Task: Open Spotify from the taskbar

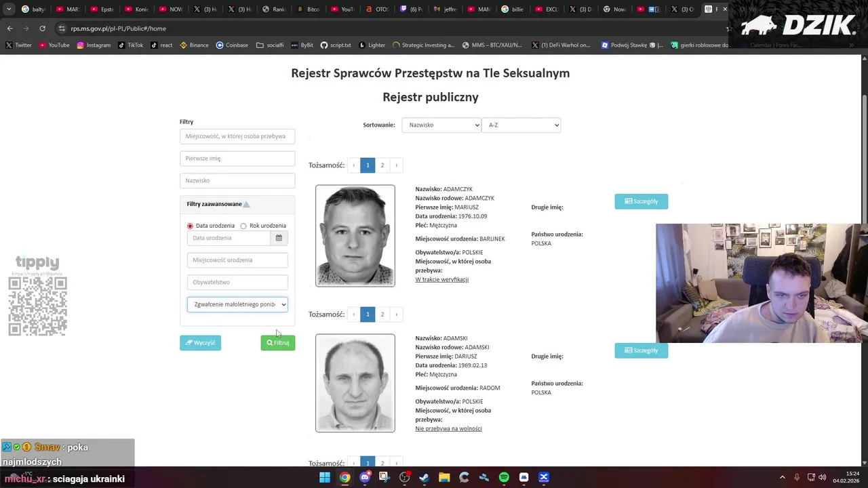Action: point(504,477)
